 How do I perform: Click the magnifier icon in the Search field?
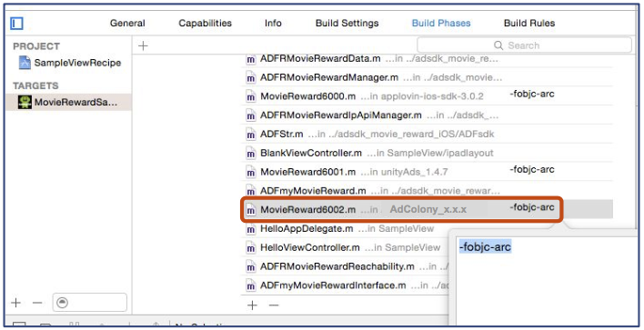click(x=498, y=45)
